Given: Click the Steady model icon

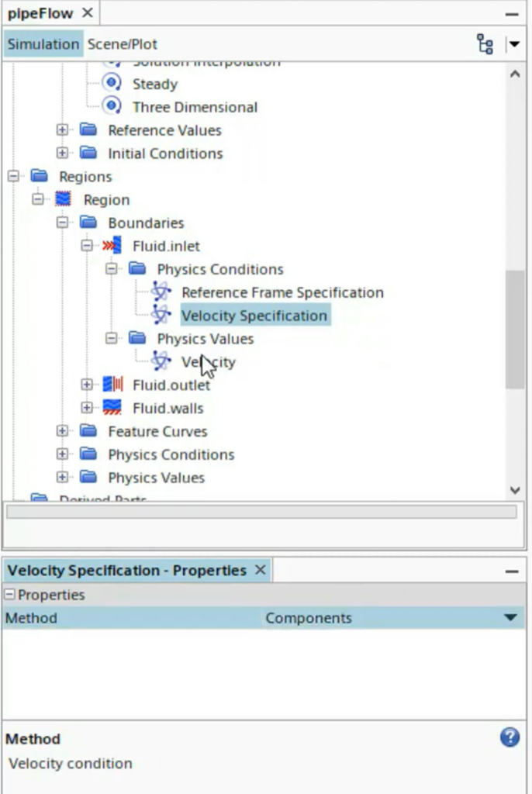Looking at the screenshot, I should coord(112,84).
